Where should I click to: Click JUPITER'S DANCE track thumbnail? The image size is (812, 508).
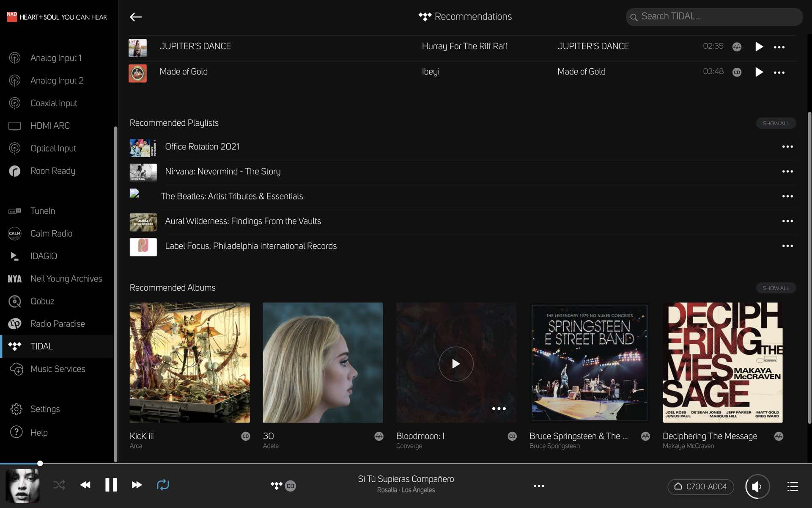[x=137, y=48]
